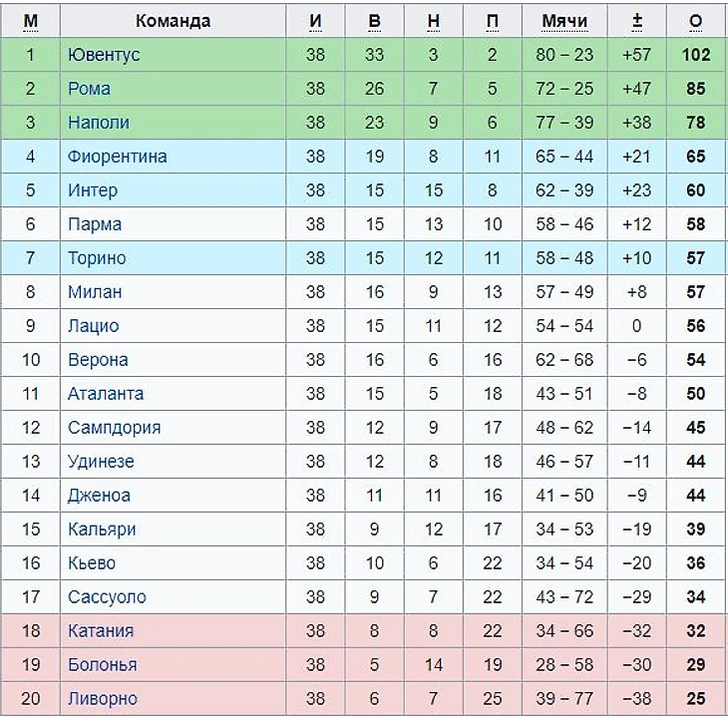Click the Мячи column header
The width and height of the screenshot is (728, 722).
[564, 21]
